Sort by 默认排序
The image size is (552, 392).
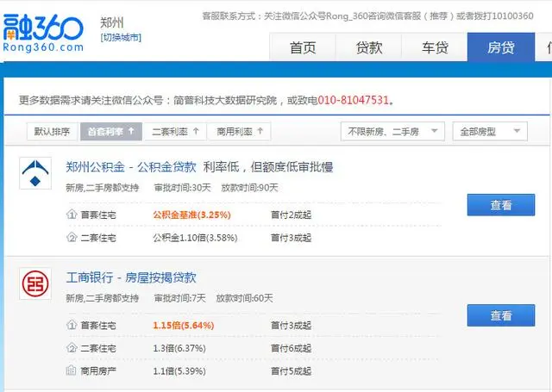[x=52, y=132]
